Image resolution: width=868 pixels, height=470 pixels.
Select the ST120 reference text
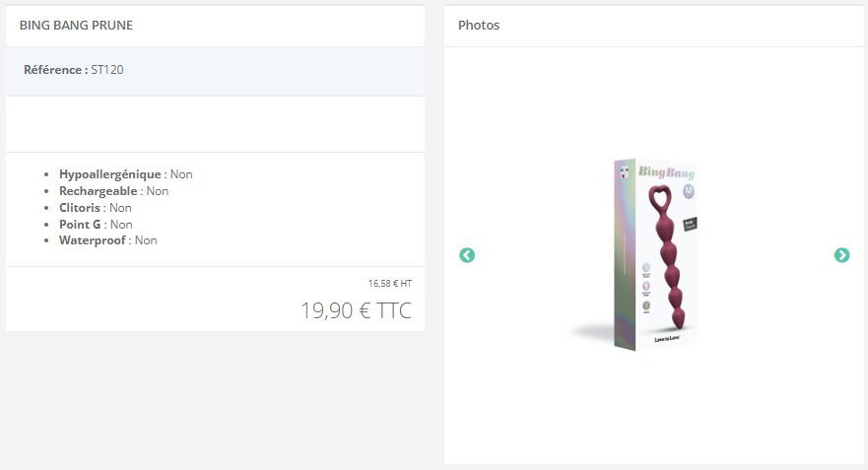pos(107,70)
